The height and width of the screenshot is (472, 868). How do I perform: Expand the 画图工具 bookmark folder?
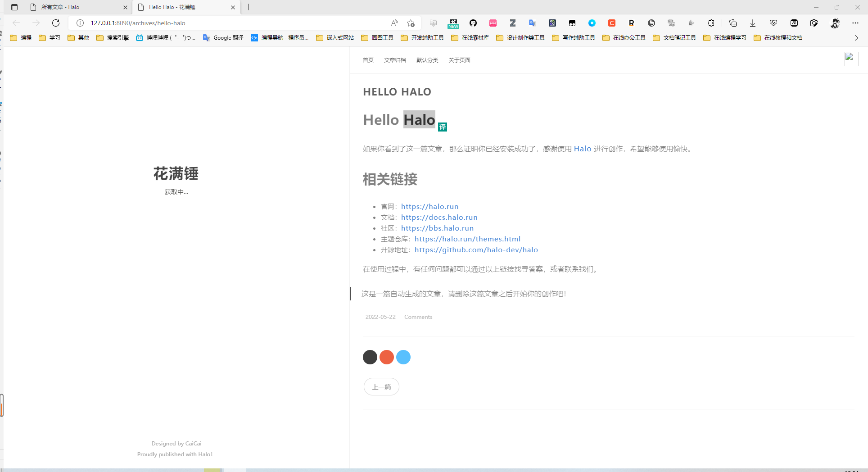click(377, 38)
